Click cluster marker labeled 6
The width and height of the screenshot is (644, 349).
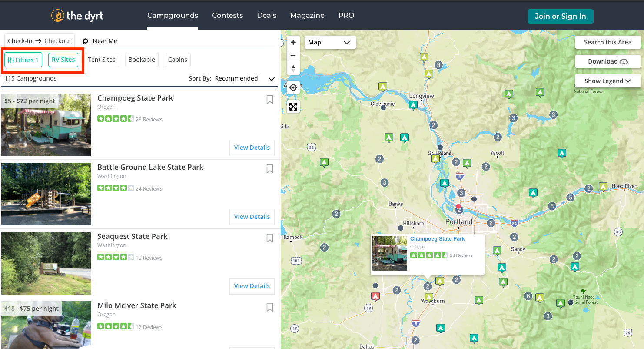coord(528,296)
